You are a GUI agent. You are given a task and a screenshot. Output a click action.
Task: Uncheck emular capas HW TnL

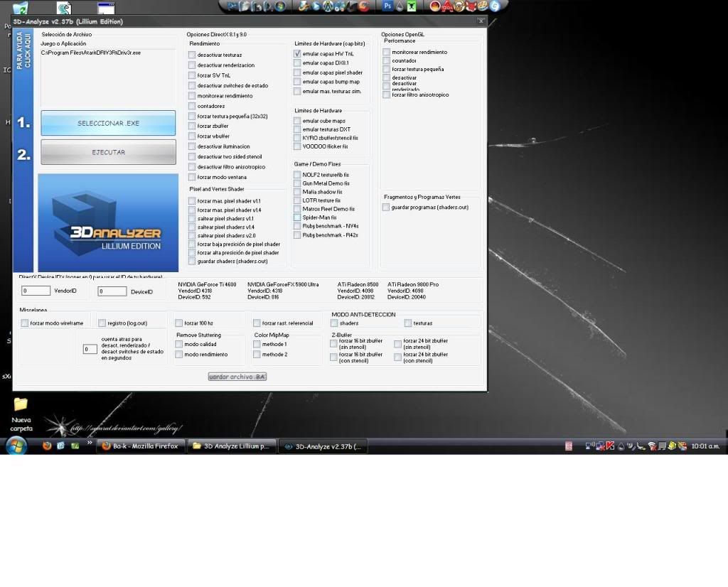pyautogui.click(x=297, y=54)
